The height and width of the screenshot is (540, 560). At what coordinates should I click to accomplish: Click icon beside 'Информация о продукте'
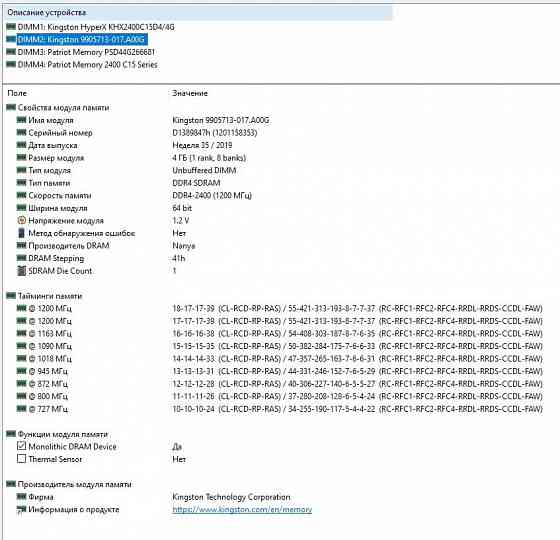pos(21,510)
